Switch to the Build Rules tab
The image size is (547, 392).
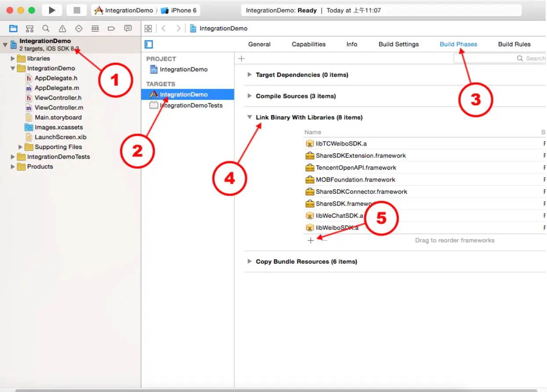pyautogui.click(x=514, y=44)
